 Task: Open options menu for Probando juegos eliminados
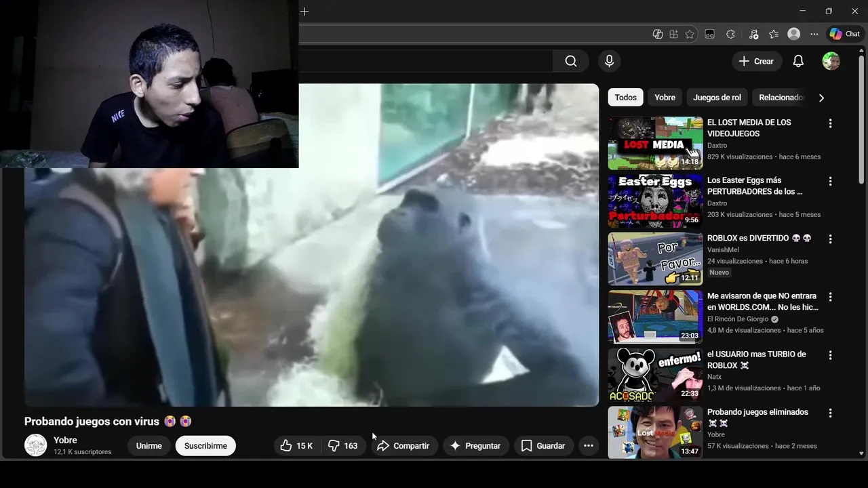pyautogui.click(x=830, y=413)
